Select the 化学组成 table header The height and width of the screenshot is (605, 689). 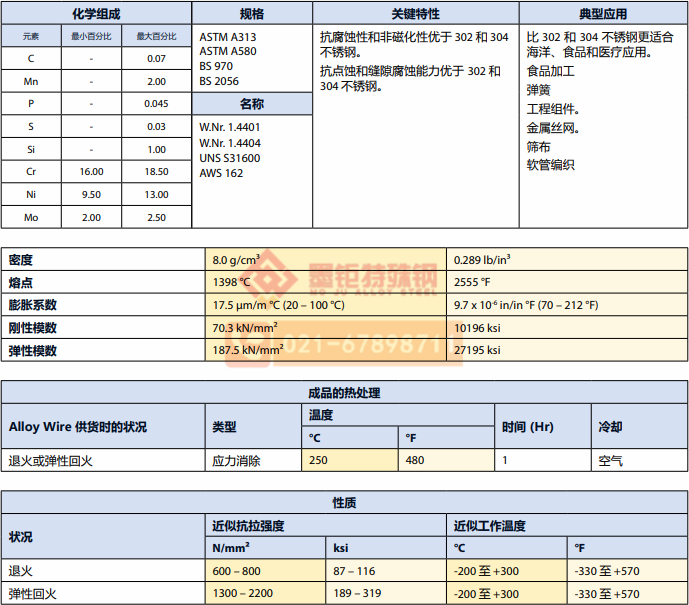coord(96,13)
